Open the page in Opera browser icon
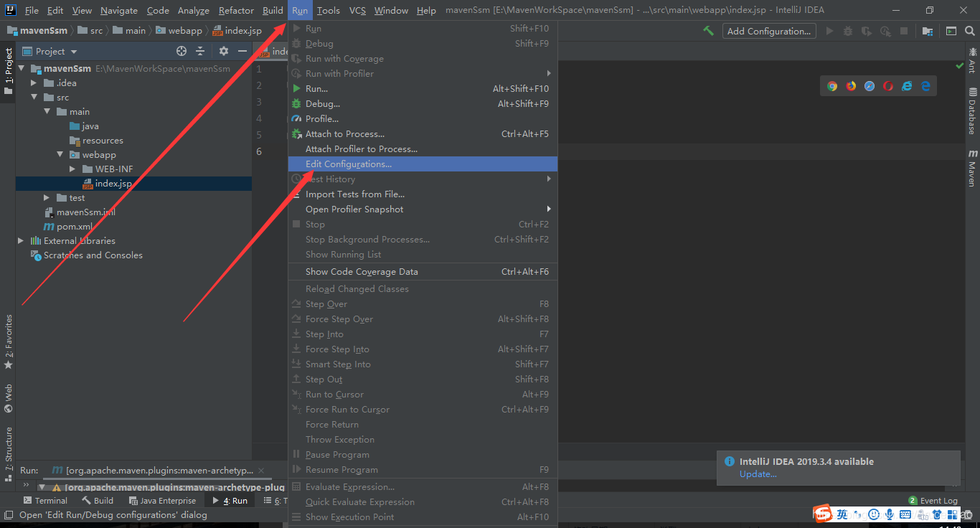The width and height of the screenshot is (980, 528). click(888, 86)
